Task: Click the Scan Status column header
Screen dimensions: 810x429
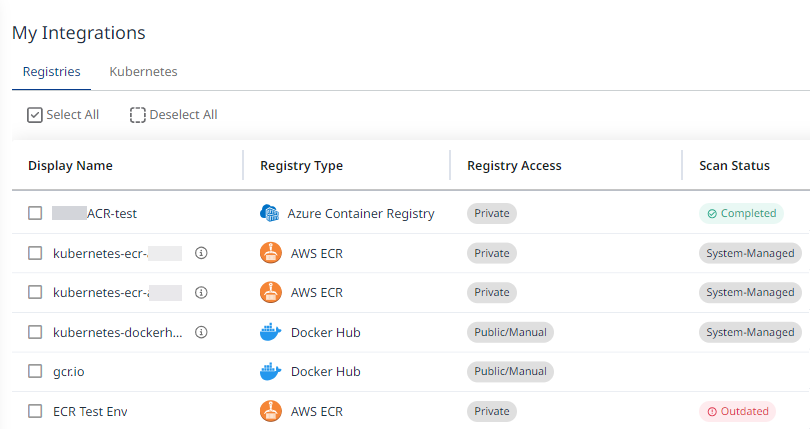Action: tap(734, 166)
